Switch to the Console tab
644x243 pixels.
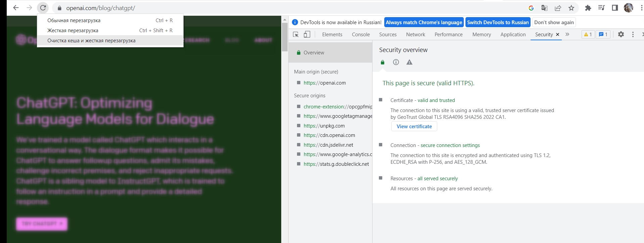361,34
